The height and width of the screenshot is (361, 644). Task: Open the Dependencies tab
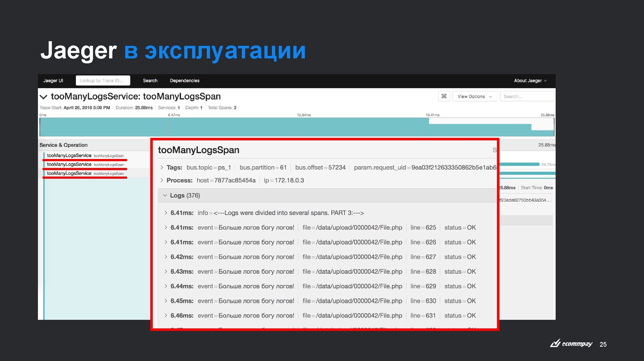coord(185,81)
